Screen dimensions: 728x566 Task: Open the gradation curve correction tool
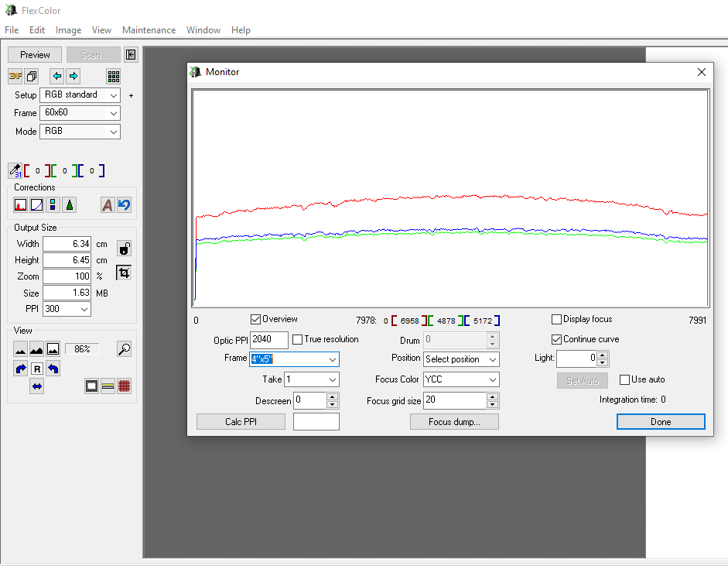point(36,205)
